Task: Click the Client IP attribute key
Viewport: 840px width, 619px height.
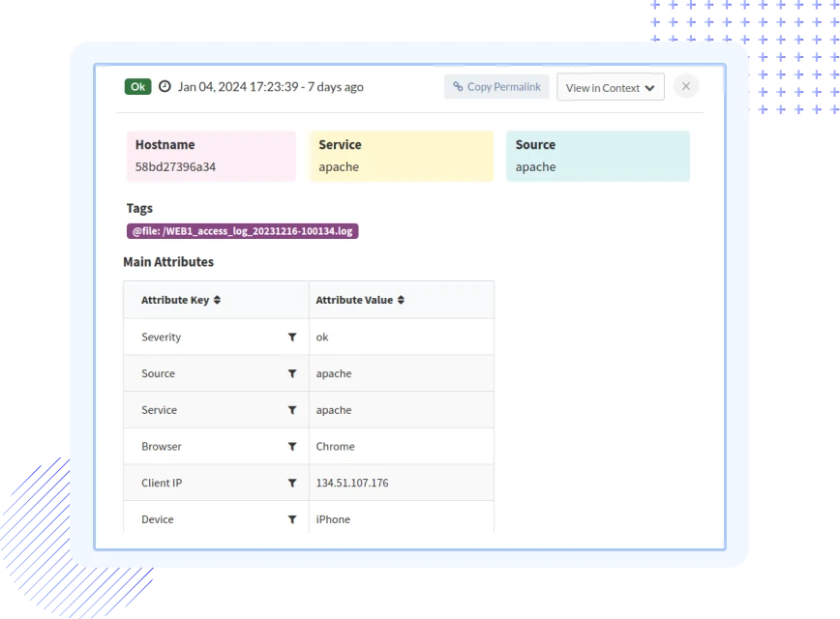Action: pos(162,483)
